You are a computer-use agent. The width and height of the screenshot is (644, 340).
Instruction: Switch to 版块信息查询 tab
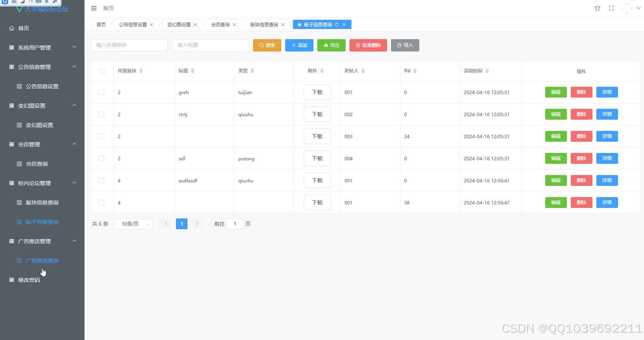pyautogui.click(x=264, y=24)
